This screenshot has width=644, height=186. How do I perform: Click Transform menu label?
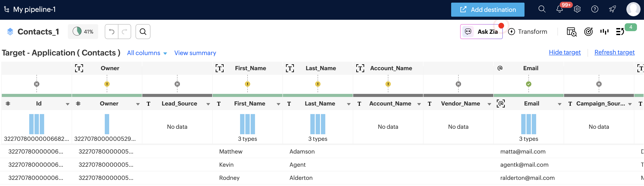(532, 32)
